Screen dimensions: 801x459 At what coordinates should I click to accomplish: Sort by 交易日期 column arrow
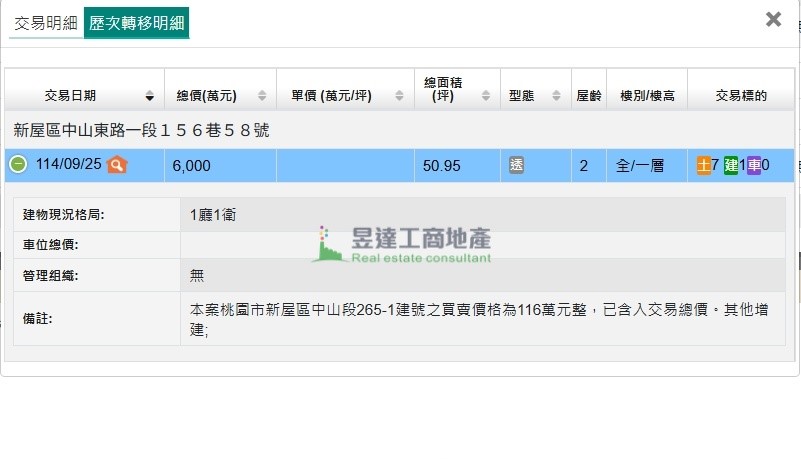click(x=150, y=96)
